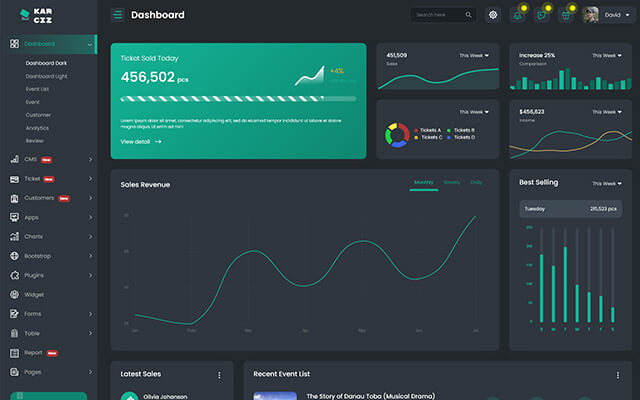The image size is (640, 400).
Task: Open the notifications bell icon
Action: [517, 15]
